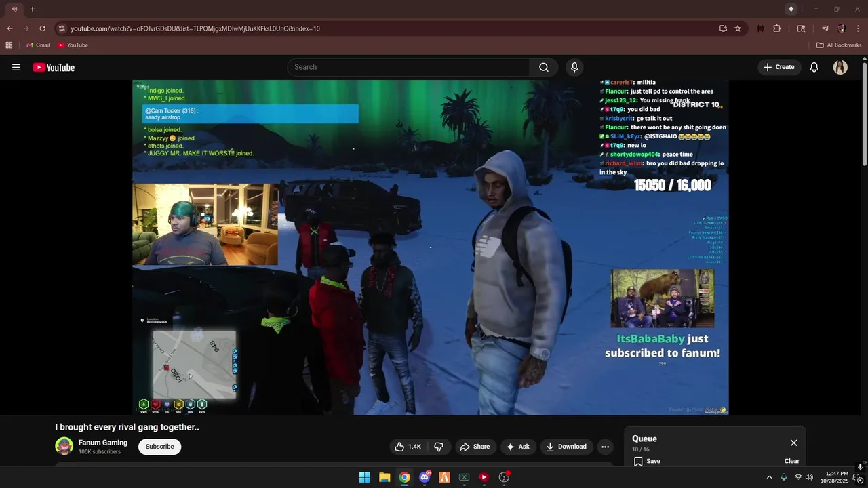Image resolution: width=868 pixels, height=488 pixels.
Task: Share this video
Action: tap(475, 447)
